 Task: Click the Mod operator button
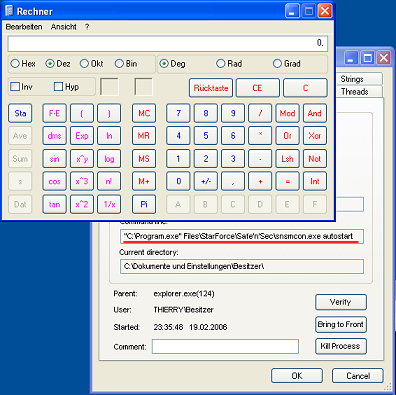(x=287, y=113)
